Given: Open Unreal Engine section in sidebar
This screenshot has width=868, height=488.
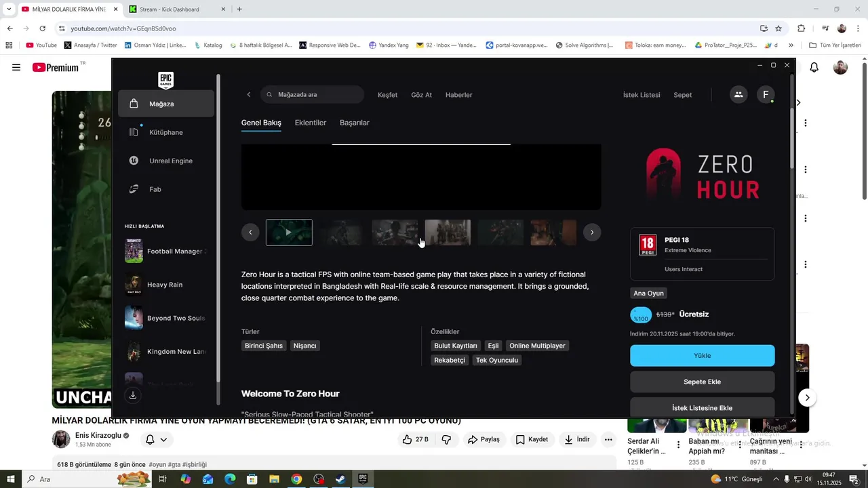Looking at the screenshot, I should 166,161.
